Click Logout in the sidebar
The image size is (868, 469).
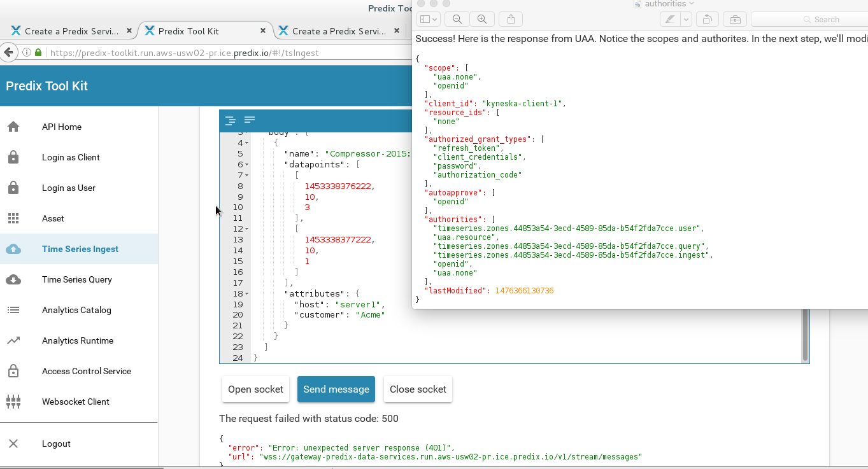click(79, 444)
